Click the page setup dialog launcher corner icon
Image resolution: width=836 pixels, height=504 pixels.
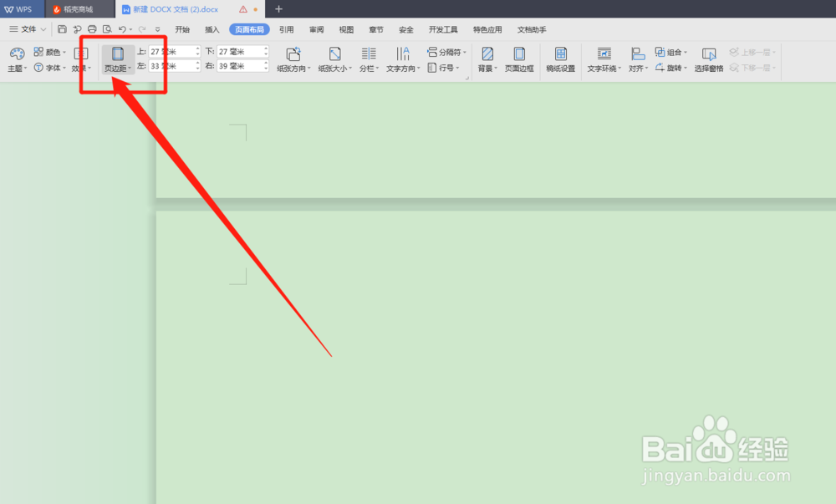tap(467, 78)
